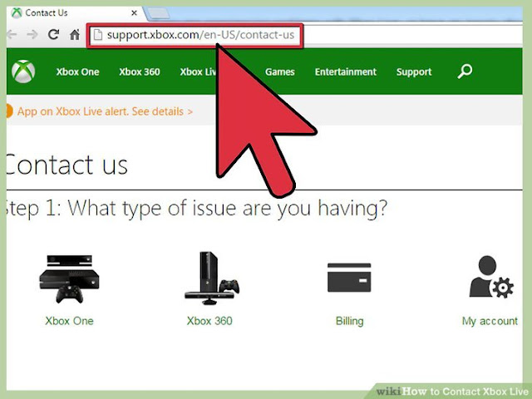This screenshot has height=399, width=532.
Task: Click the Xbox Live alert See details link
Action: (x=105, y=111)
